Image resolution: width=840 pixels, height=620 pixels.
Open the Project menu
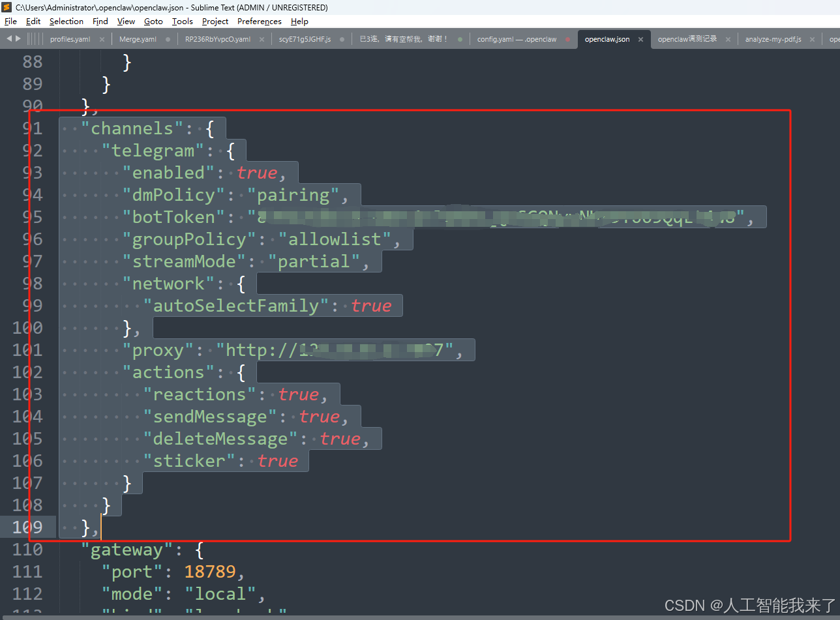pyautogui.click(x=215, y=22)
